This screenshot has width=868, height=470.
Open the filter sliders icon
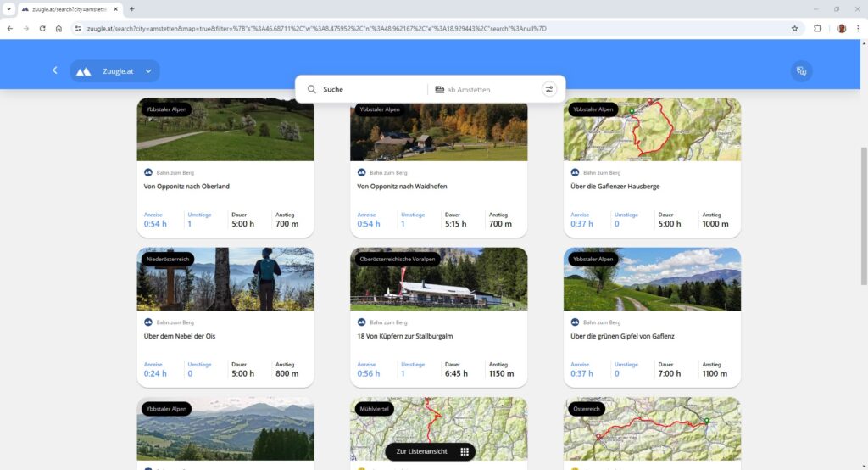pos(549,89)
